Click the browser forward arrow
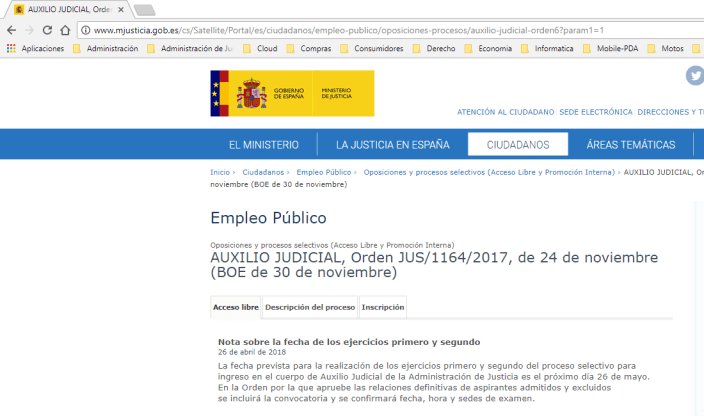The image size is (704, 416). (29, 30)
